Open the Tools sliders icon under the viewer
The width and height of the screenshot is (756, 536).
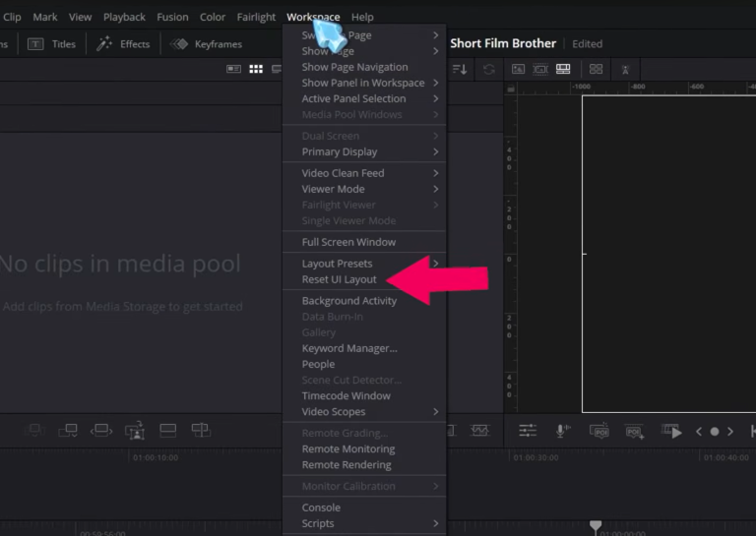[528, 430]
